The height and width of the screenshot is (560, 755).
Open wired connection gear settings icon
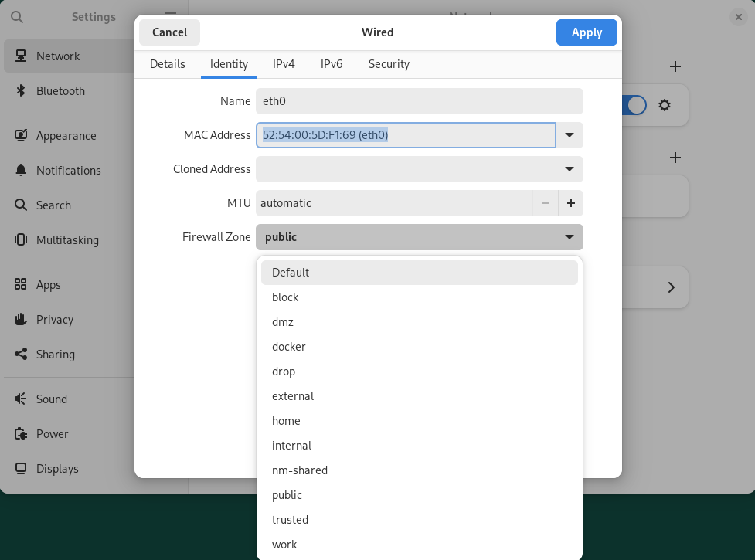[x=665, y=105]
